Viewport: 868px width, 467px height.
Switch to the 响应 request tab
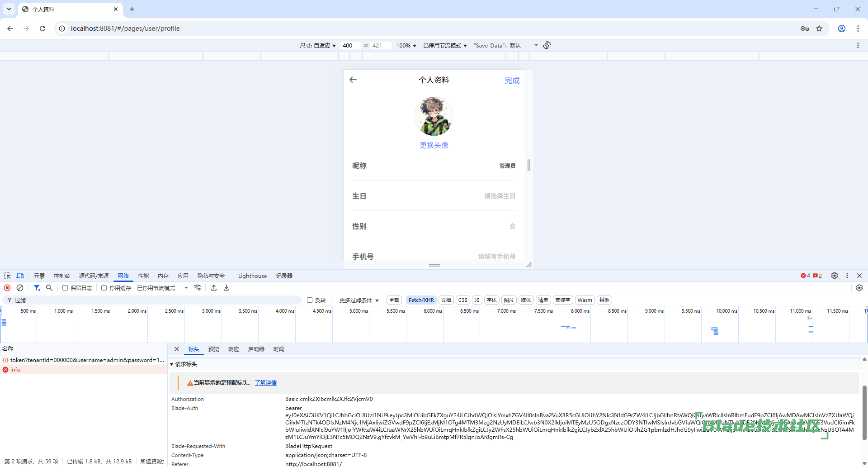(234, 349)
